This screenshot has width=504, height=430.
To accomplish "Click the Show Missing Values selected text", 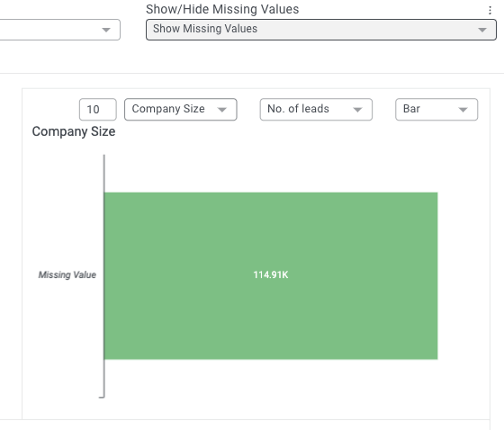I will point(205,29).
